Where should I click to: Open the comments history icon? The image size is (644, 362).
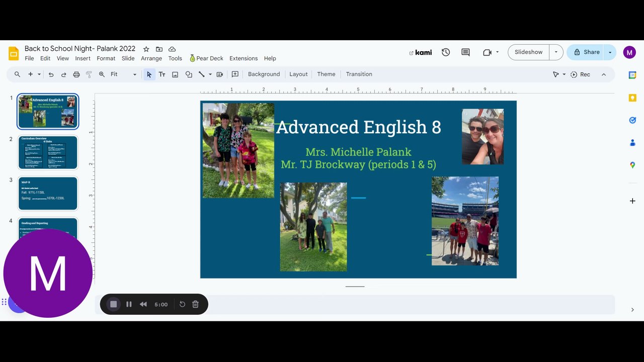465,52
